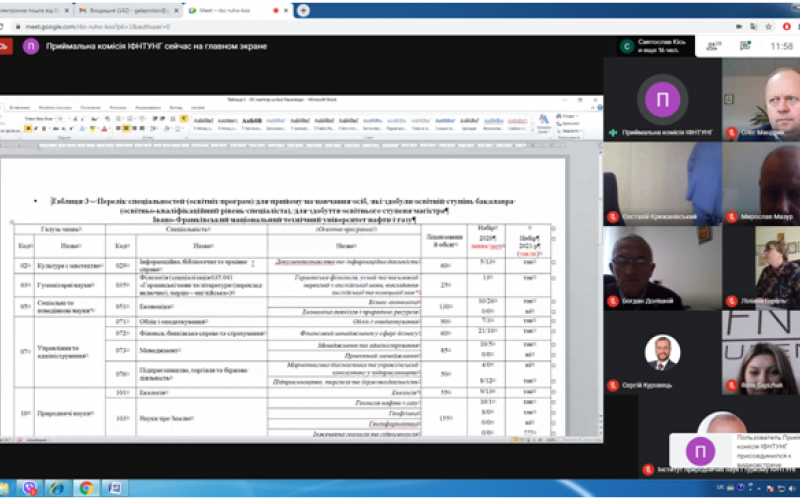Show the participants list in Meet
Viewport: 800px width, 500px height.
[x=713, y=46]
